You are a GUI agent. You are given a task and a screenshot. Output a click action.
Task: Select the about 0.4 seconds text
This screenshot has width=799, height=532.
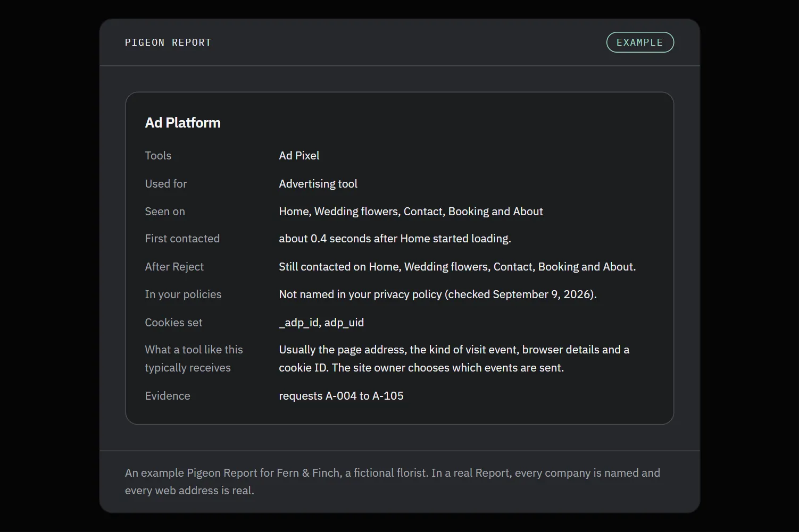[395, 239]
